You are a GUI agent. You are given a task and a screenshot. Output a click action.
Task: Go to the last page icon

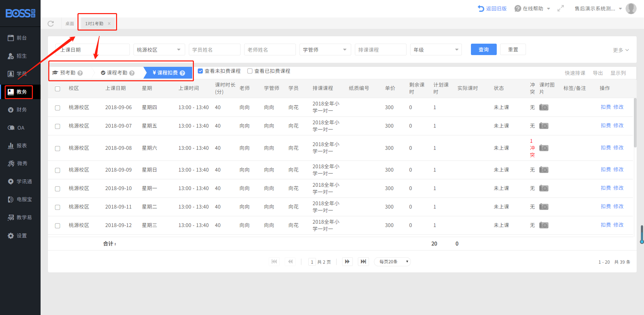tap(364, 262)
